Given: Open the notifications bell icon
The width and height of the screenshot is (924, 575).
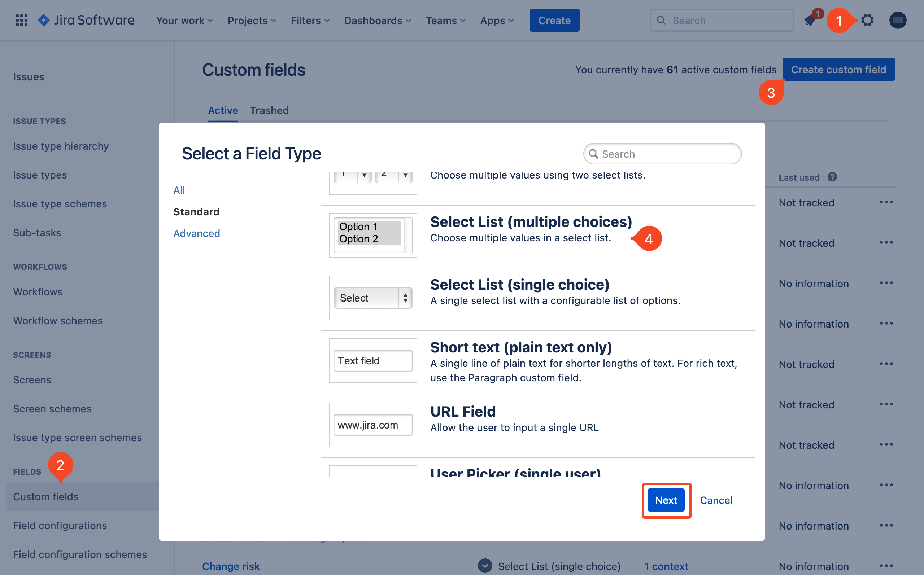Looking at the screenshot, I should coord(810,20).
